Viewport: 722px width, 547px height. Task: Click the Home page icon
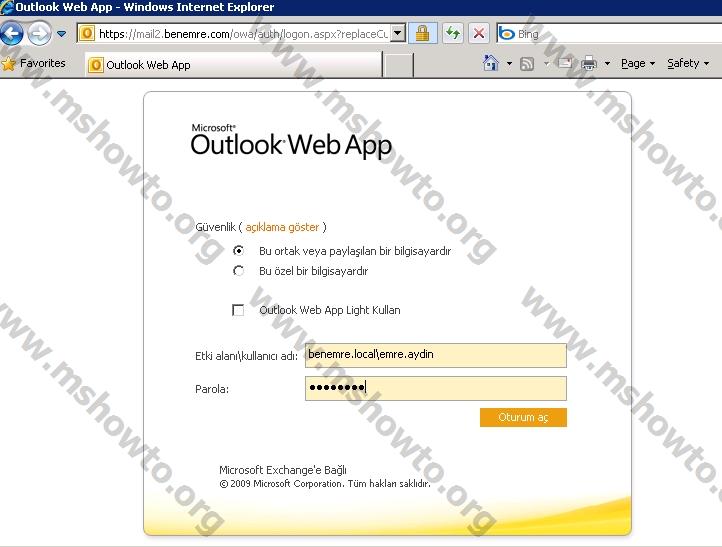point(490,63)
